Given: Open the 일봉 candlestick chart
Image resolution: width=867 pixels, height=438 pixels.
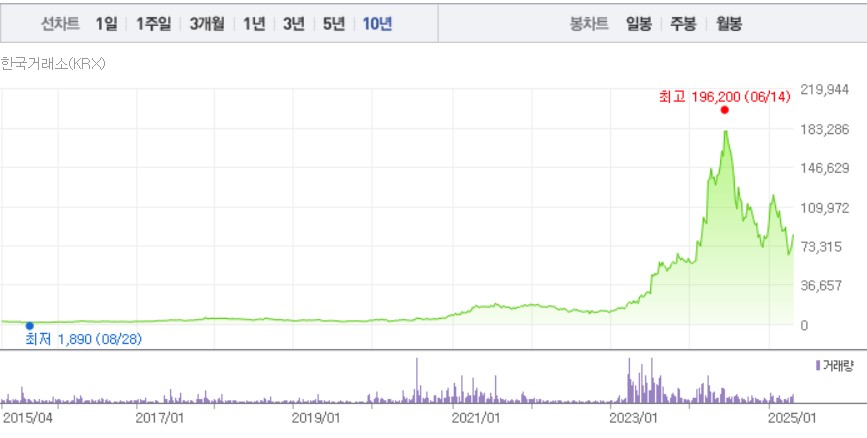Looking at the screenshot, I should click(639, 24).
